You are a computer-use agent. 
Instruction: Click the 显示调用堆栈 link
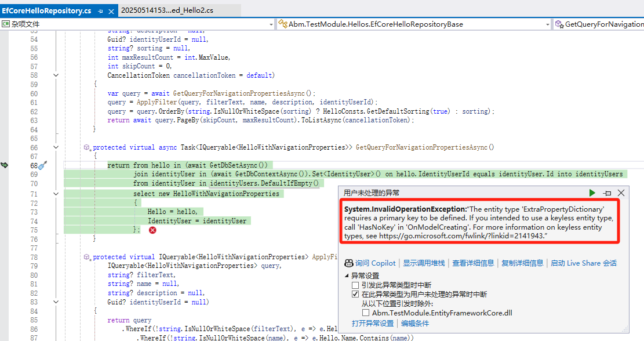[x=424, y=263]
